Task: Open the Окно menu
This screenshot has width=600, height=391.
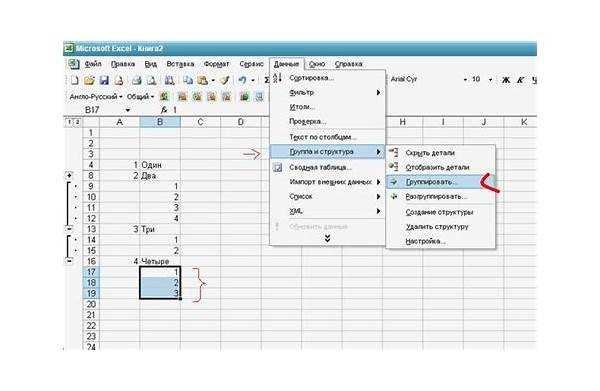Action: pos(317,64)
